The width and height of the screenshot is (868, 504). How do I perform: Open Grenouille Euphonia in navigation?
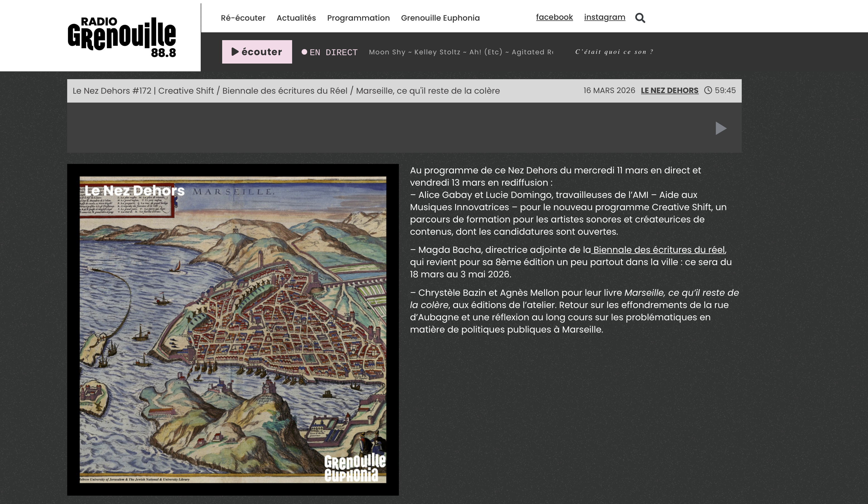[x=440, y=18]
